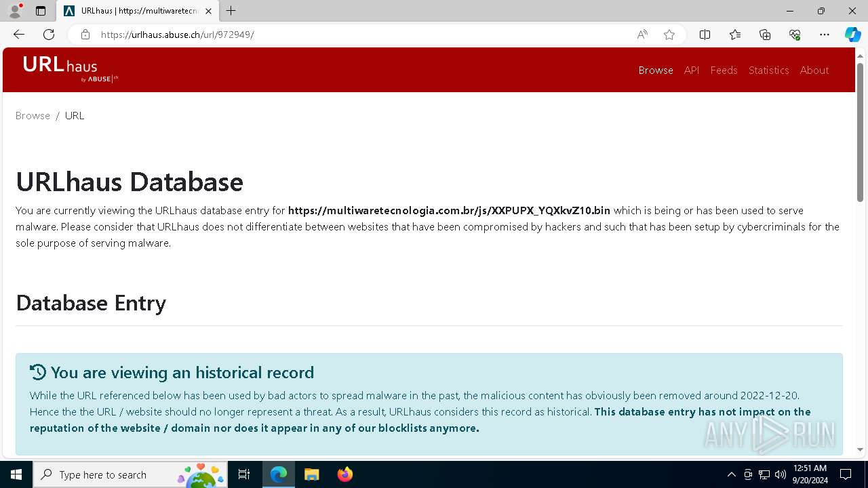This screenshot has height=488, width=868.
Task: Open notification center icon
Action: tap(846, 474)
